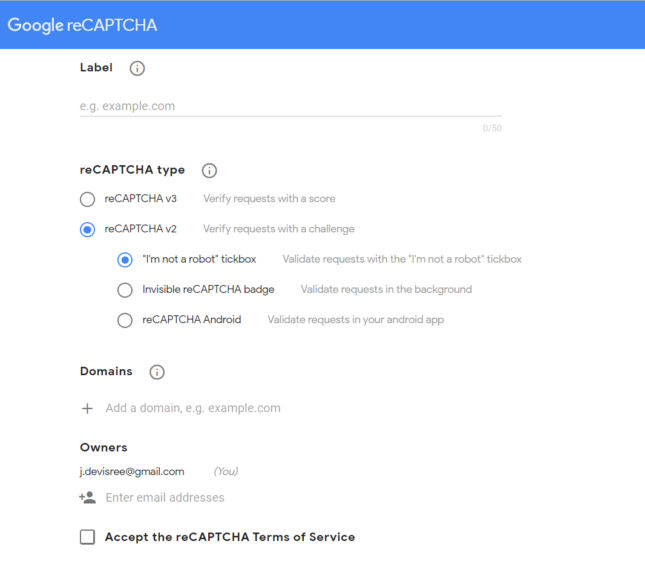The width and height of the screenshot is (645, 564).
Task: Click the plus icon to add a domain
Action: (x=87, y=408)
